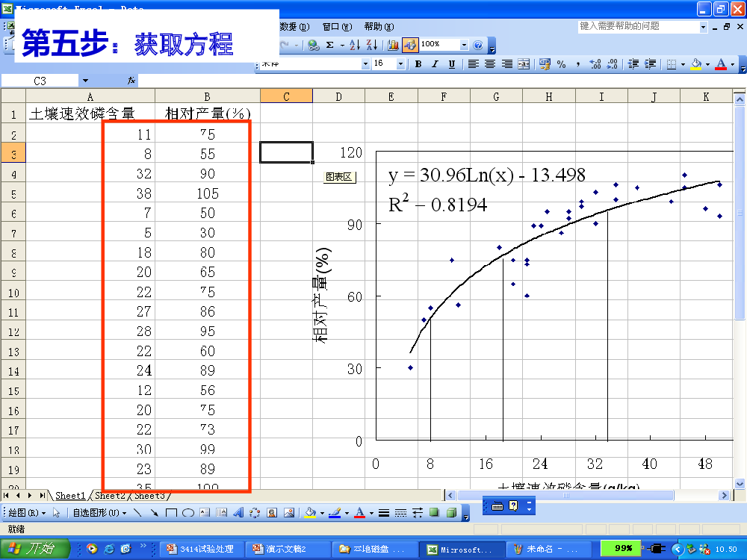Click the Insert Hyperlink globe icon

coord(313,45)
